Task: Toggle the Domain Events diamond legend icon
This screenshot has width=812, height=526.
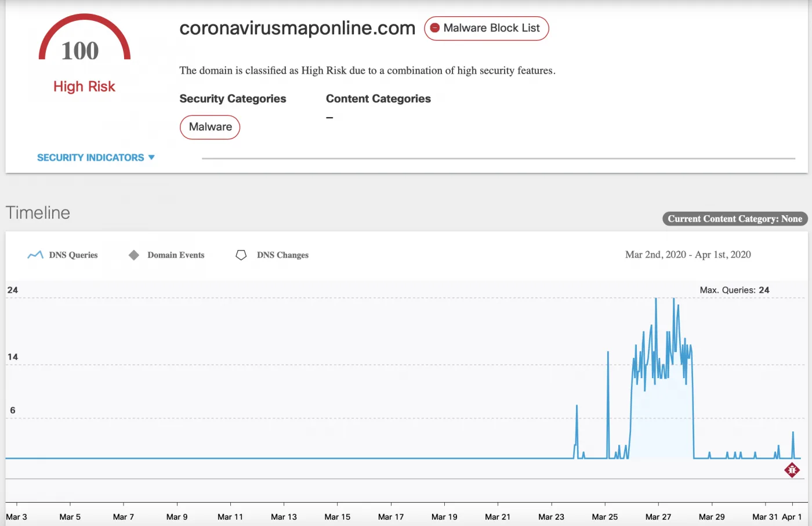Action: (x=134, y=255)
